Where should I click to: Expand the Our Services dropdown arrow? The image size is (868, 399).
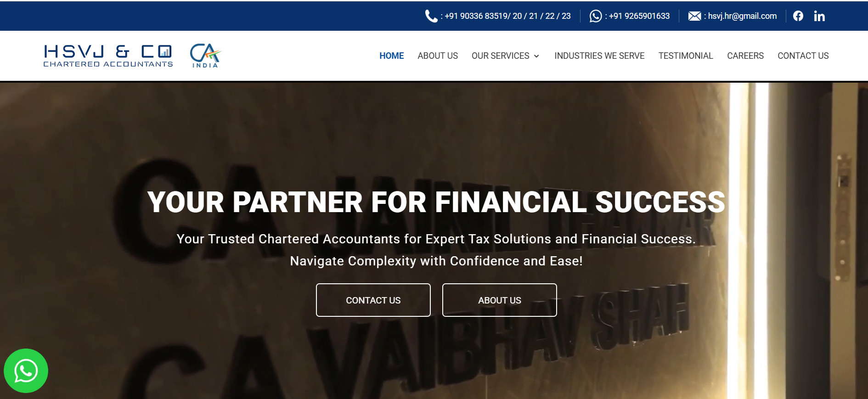click(536, 56)
